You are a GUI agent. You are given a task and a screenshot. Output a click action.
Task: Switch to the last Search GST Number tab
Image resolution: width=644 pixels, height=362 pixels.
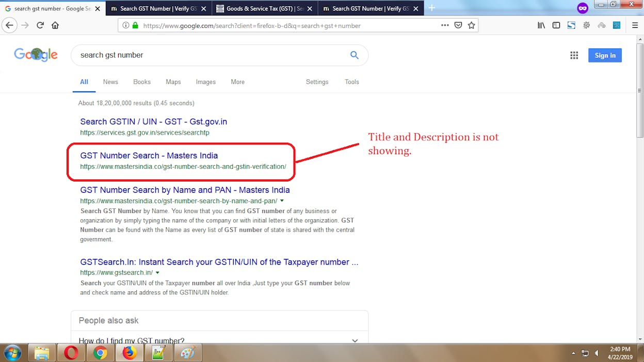[371, 9]
